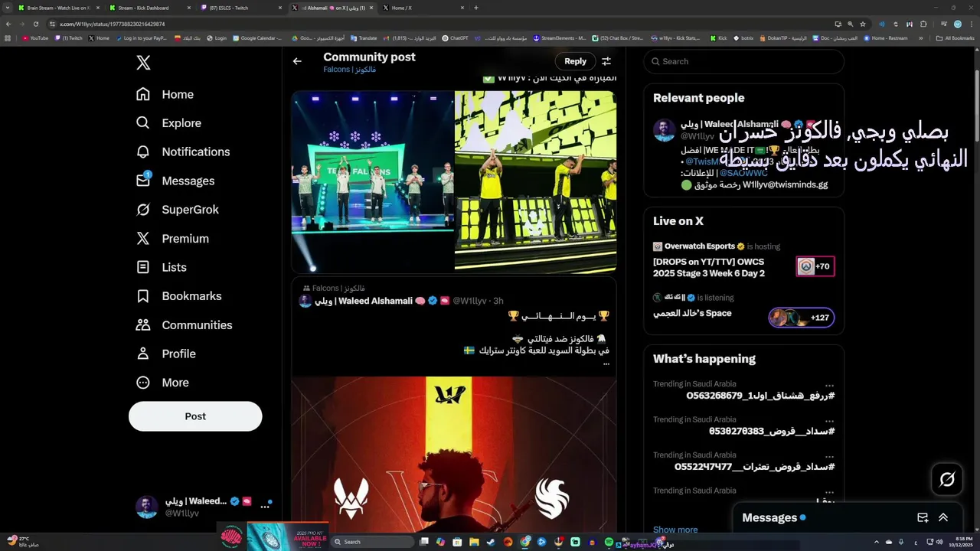Open the All Bookmarks folder
This screenshot has height=551, width=980.
click(x=955, y=37)
